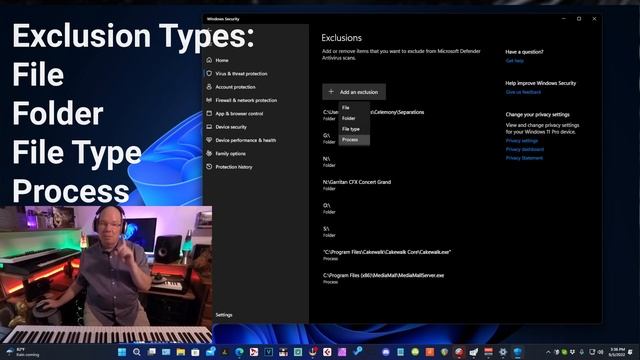The width and height of the screenshot is (640, 360).
Task: Select the O:\ folder exclusion entry
Action: 329,208
